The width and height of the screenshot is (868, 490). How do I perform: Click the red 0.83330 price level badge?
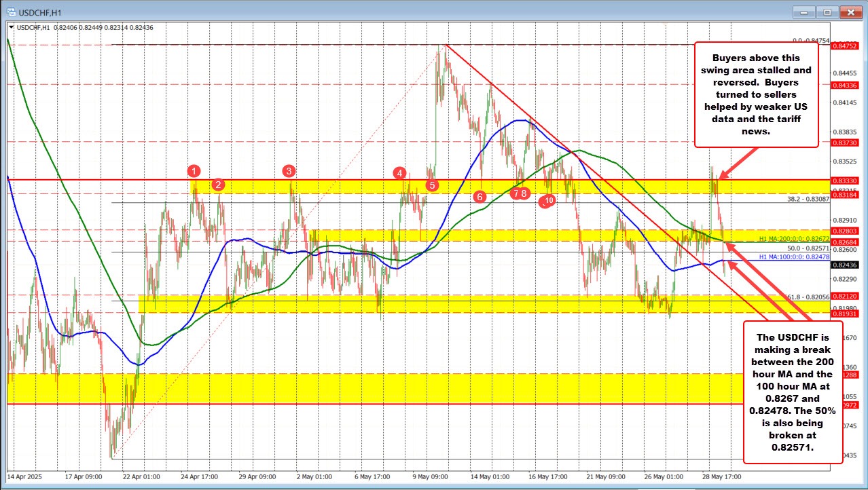(x=846, y=181)
